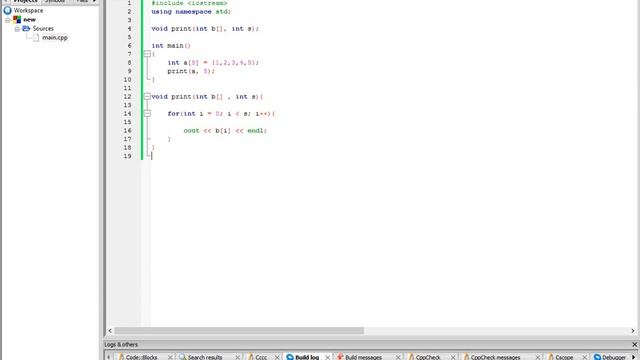Click on 'using namespace std;' line
Image resolution: width=640 pixels, height=360 pixels.
[191, 12]
